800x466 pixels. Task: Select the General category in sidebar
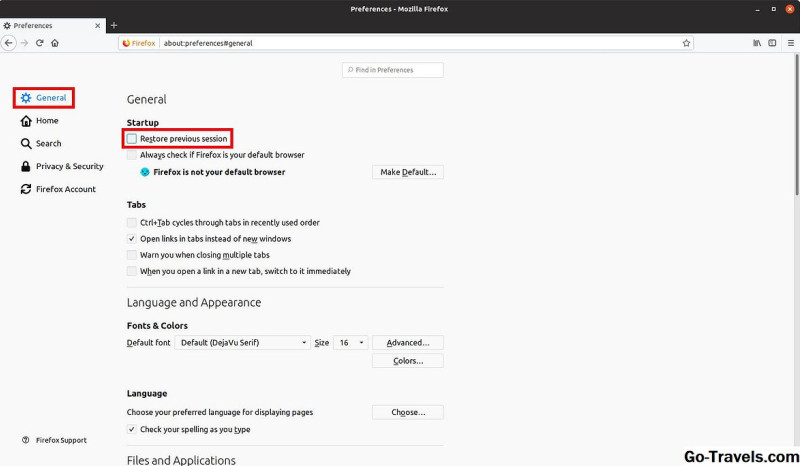(x=44, y=97)
